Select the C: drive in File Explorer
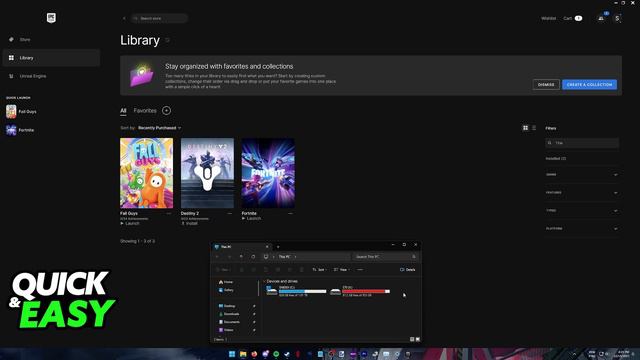Screen dimensions: 640x360 (x=296, y=291)
